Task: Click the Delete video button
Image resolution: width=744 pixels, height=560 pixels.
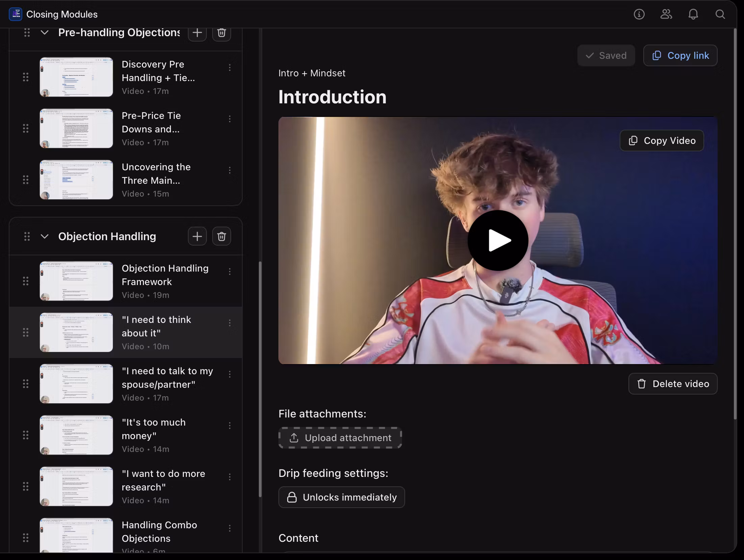Action: [x=673, y=384]
